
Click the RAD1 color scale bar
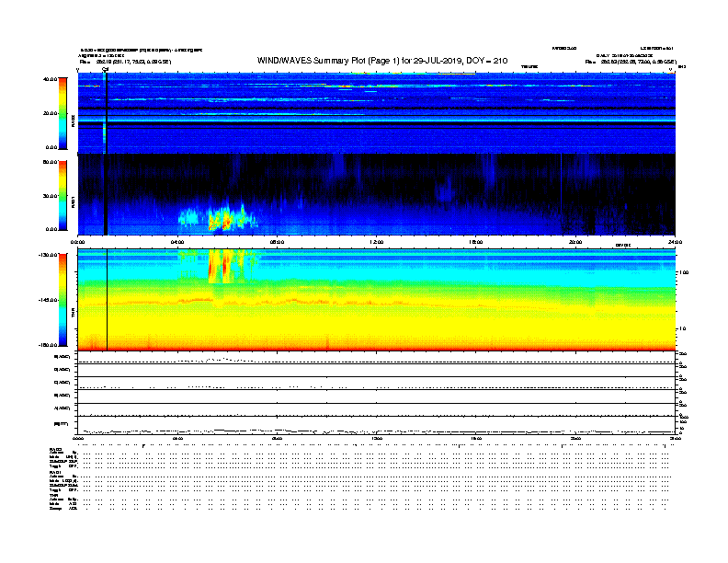(63, 196)
